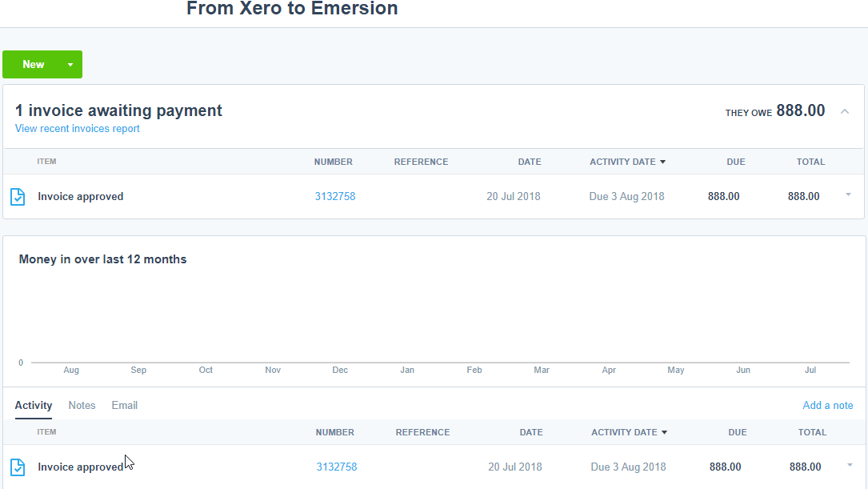The image size is (868, 489).
Task: Sort awaiting payment list by Total column
Action: point(810,162)
